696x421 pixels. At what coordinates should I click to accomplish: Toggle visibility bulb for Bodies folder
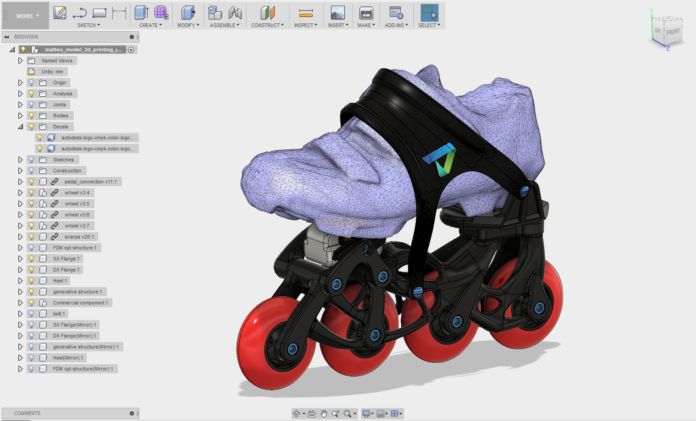(32, 115)
